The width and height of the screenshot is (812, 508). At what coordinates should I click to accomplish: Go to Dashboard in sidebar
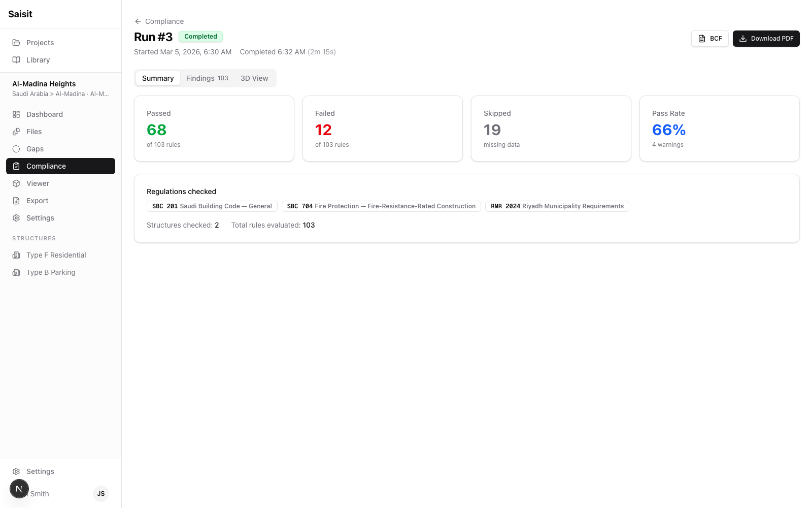[60, 114]
